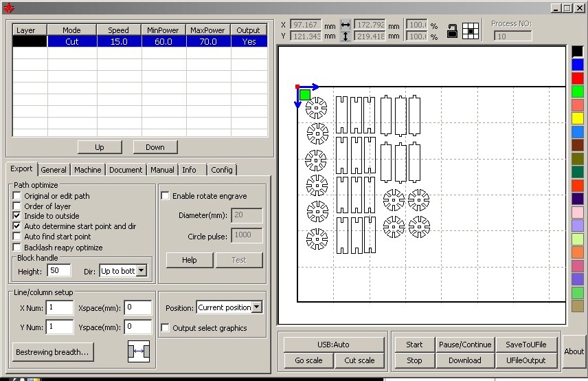
Task: Click the lock aspect ratio padlock icon
Action: pyautogui.click(x=452, y=31)
